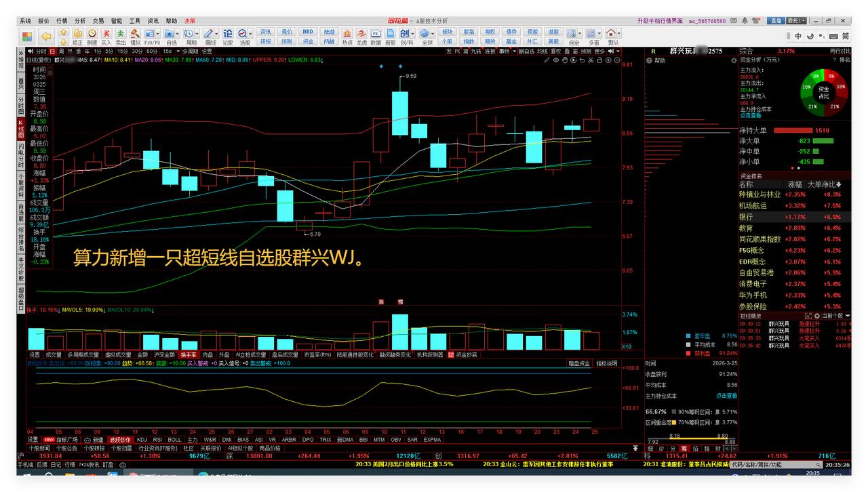Switch to 15分 minute period
868x492 pixels.
pos(122,51)
